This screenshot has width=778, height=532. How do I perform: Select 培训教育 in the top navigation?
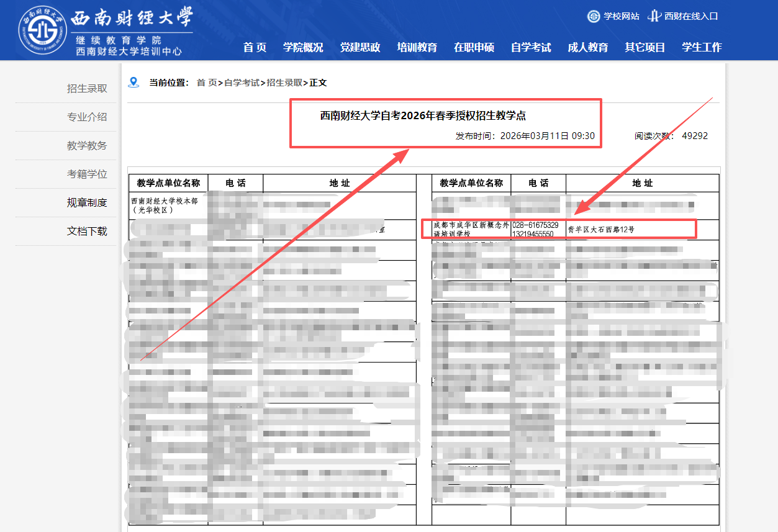(x=417, y=47)
